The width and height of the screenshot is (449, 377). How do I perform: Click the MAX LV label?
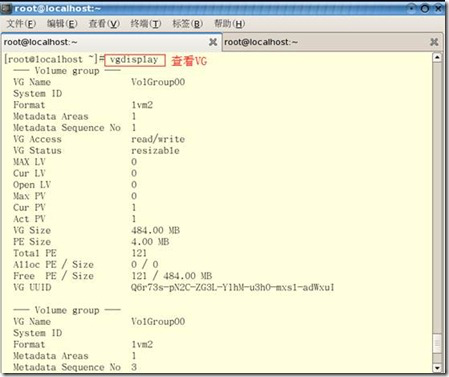pos(29,162)
